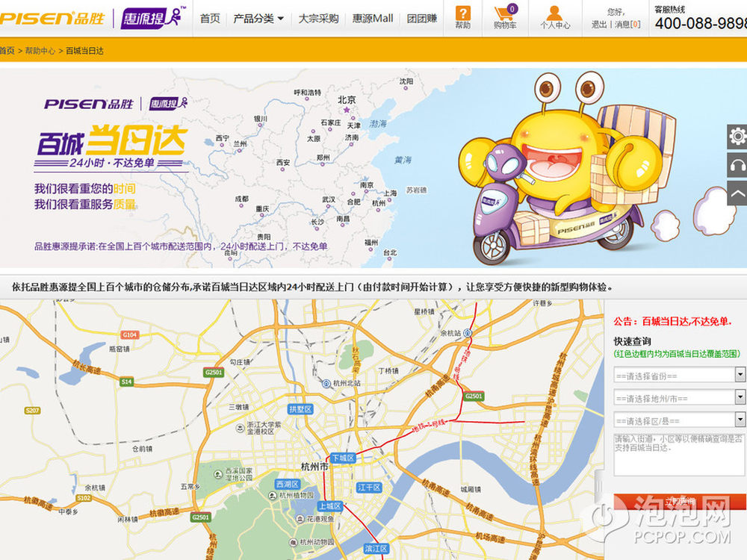Viewport: 747px width, 560px height.
Task: Click the 百城当日达 breadcrumb text
Action: pyautogui.click(x=84, y=51)
